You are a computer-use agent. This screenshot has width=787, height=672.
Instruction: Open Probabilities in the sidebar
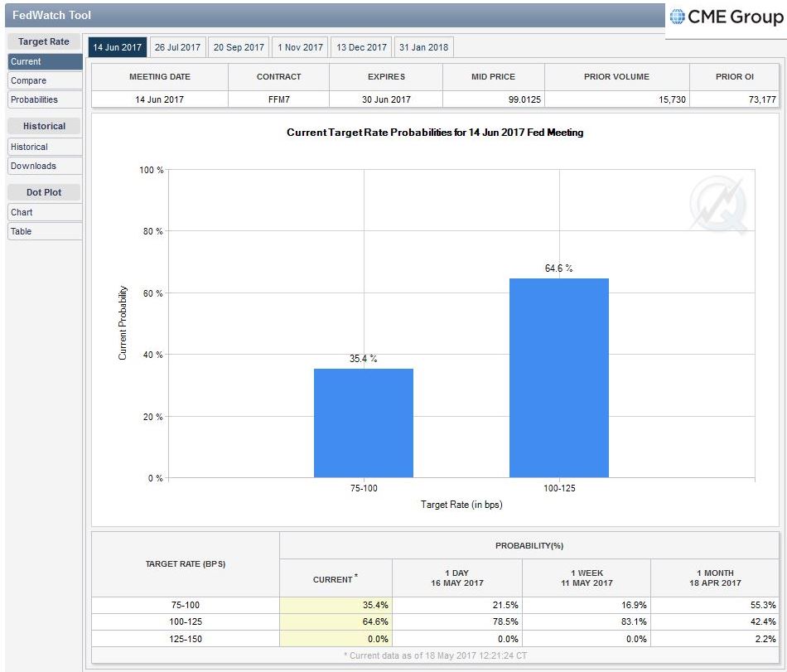45,99
